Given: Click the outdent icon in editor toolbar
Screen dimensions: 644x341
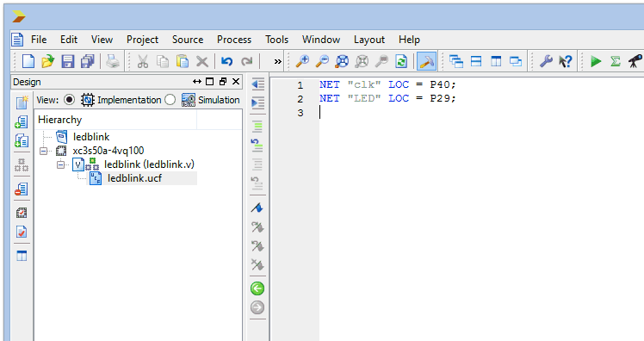Looking at the screenshot, I should coord(257,84).
